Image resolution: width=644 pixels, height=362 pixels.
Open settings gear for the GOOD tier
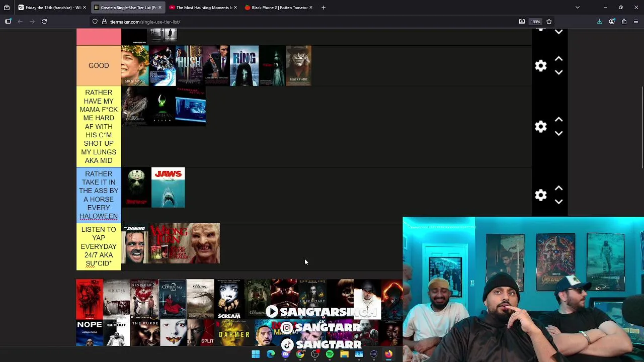click(541, 66)
